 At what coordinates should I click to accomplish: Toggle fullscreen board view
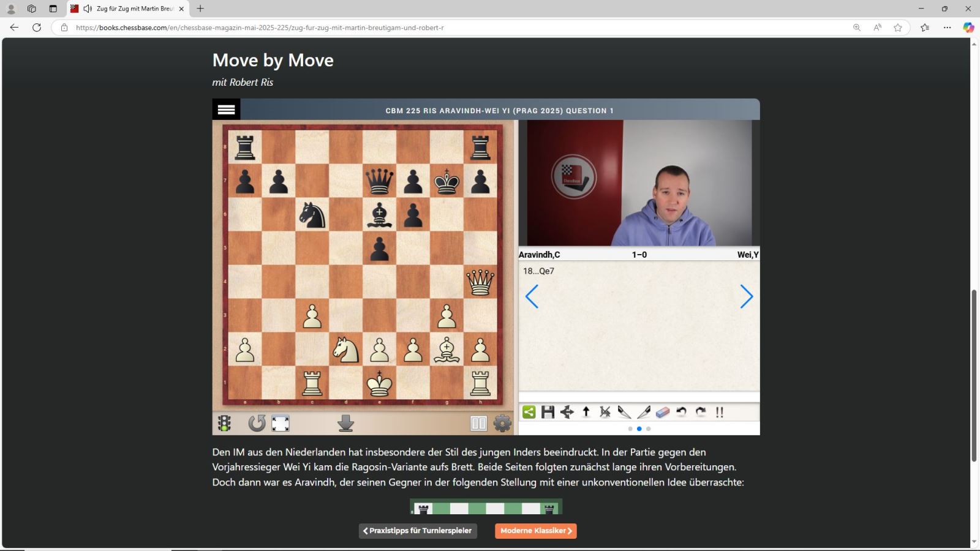[x=281, y=423]
